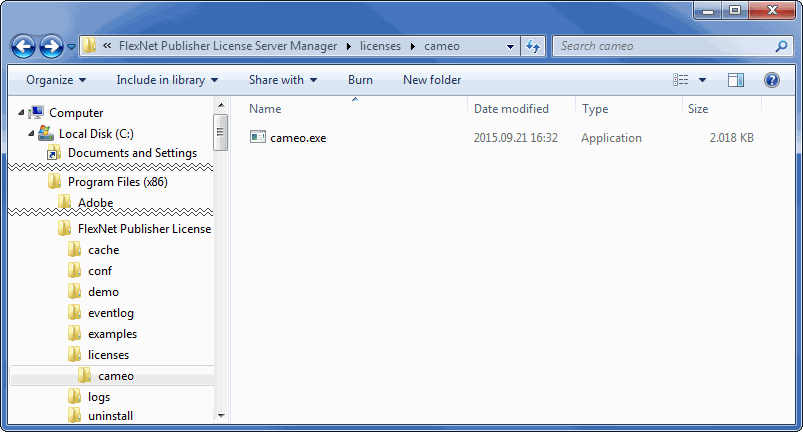The width and height of the screenshot is (803, 432).
Task: Open the Organize menu
Action: (56, 80)
